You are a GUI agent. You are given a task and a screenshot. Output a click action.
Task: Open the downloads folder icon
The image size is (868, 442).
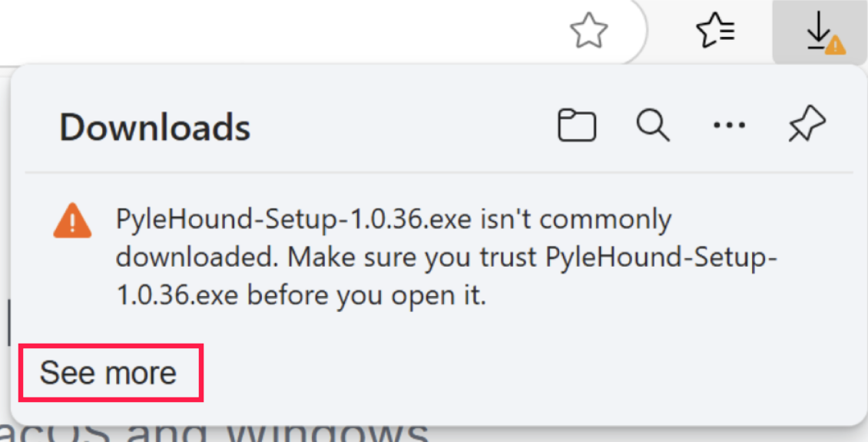(x=576, y=126)
